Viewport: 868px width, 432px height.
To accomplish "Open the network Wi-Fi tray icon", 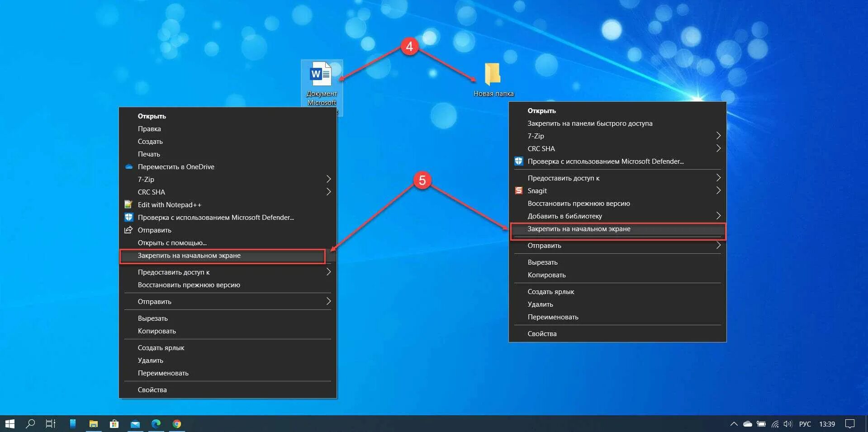I will point(775,424).
